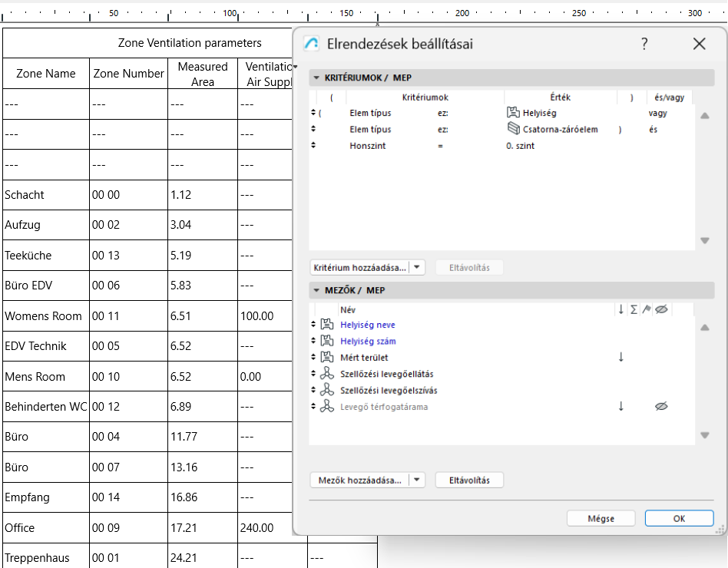
Task: Collapse the KRITÉRIUMOK / MEP section
Action: click(316, 78)
